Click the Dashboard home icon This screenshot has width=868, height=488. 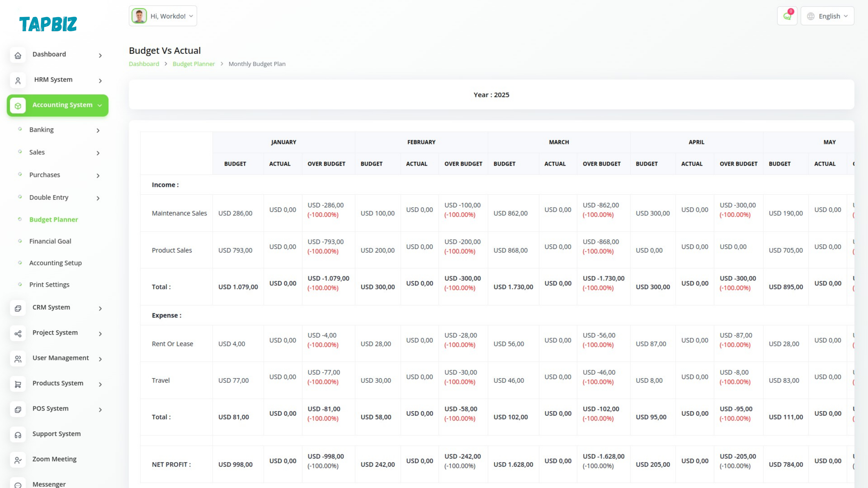click(18, 55)
